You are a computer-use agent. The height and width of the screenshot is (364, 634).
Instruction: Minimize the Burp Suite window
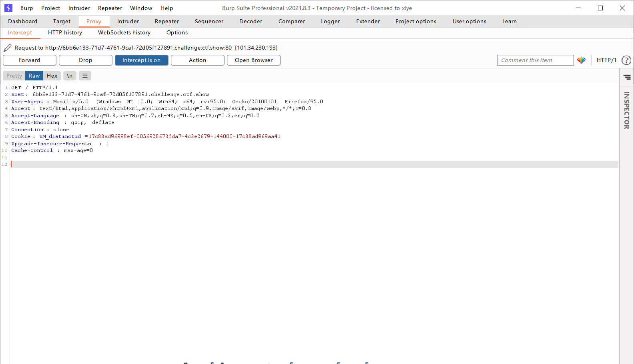pyautogui.click(x=578, y=8)
